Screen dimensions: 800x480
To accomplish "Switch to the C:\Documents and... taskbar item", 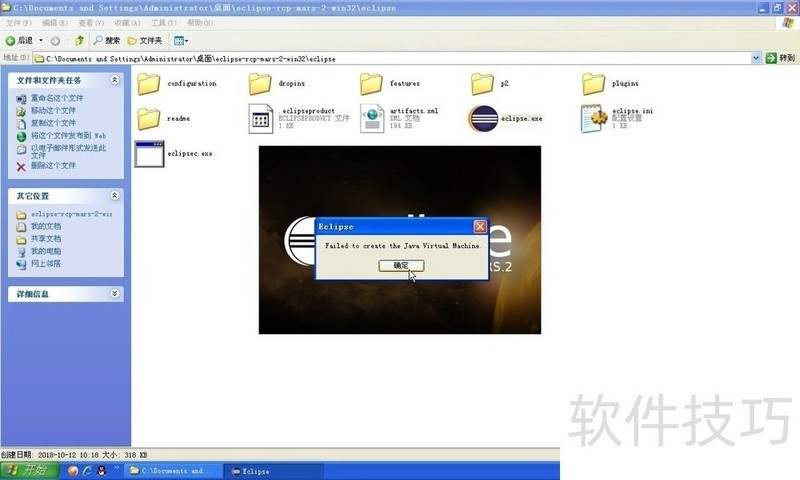I will pyautogui.click(x=173, y=471).
